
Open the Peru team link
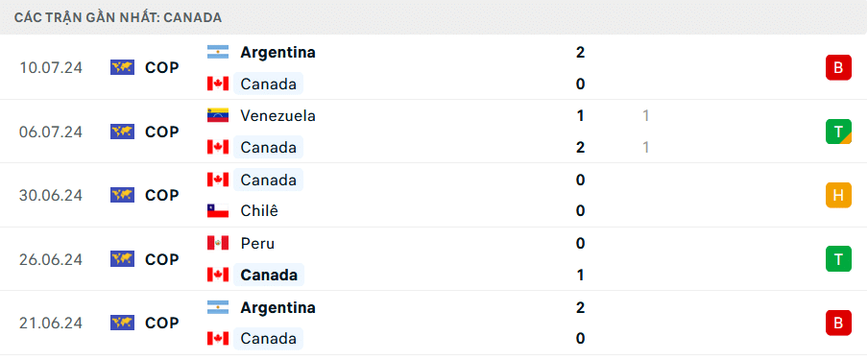click(257, 243)
